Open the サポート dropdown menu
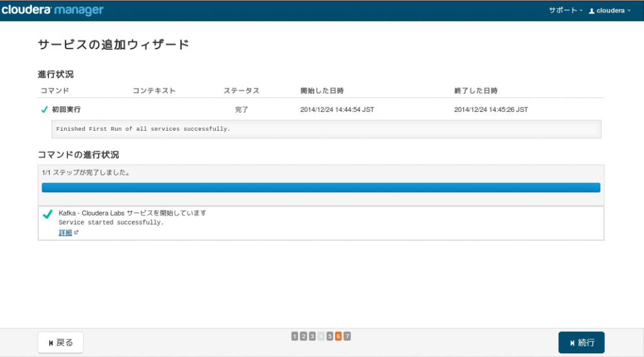Viewport: 644px width, 357px height. pyautogui.click(x=565, y=10)
